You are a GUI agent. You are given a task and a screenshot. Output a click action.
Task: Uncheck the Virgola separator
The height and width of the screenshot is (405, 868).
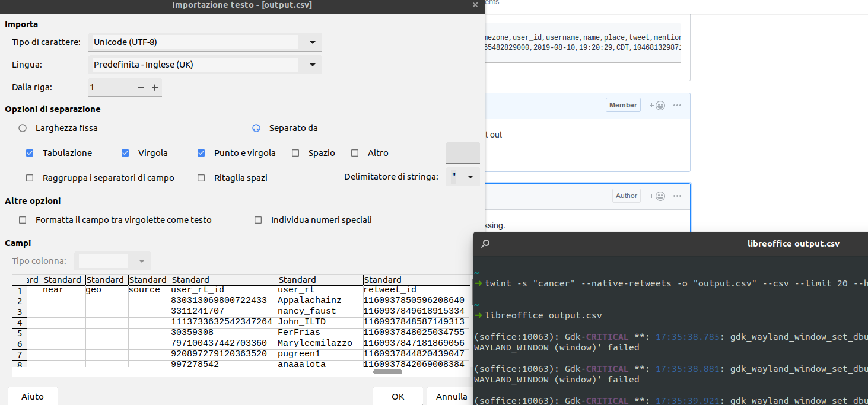click(125, 153)
